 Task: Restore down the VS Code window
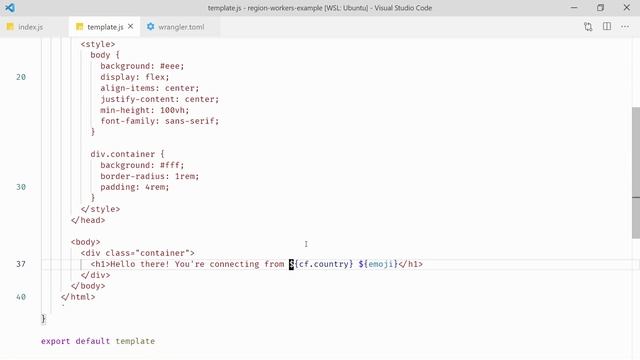click(x=600, y=8)
